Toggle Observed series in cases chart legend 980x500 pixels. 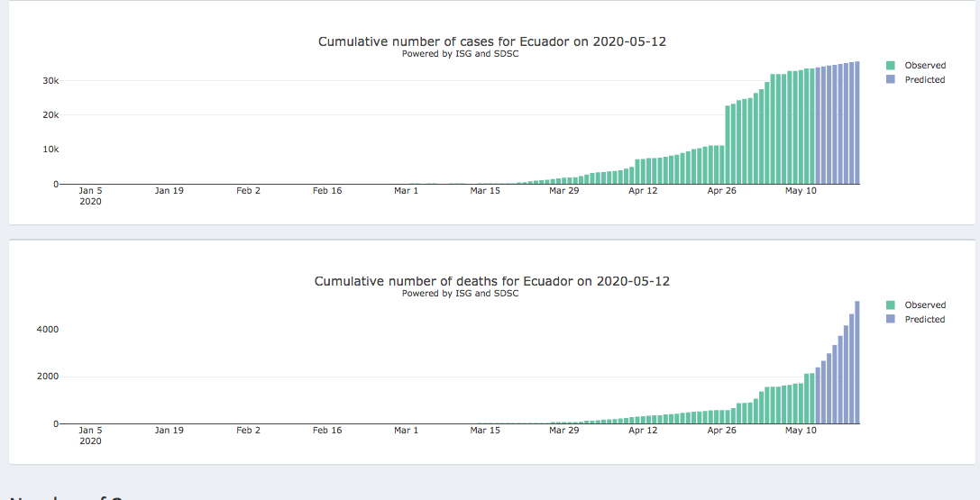[925, 66]
